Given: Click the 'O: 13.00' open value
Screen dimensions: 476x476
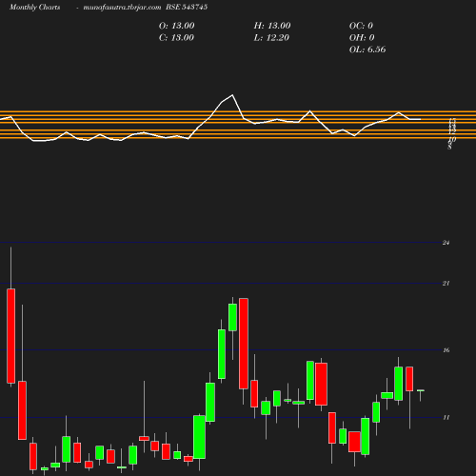Looking at the screenshot, I should click(177, 26).
